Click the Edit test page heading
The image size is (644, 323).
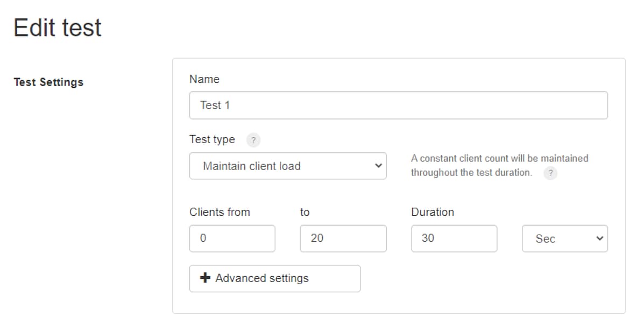pos(58,28)
